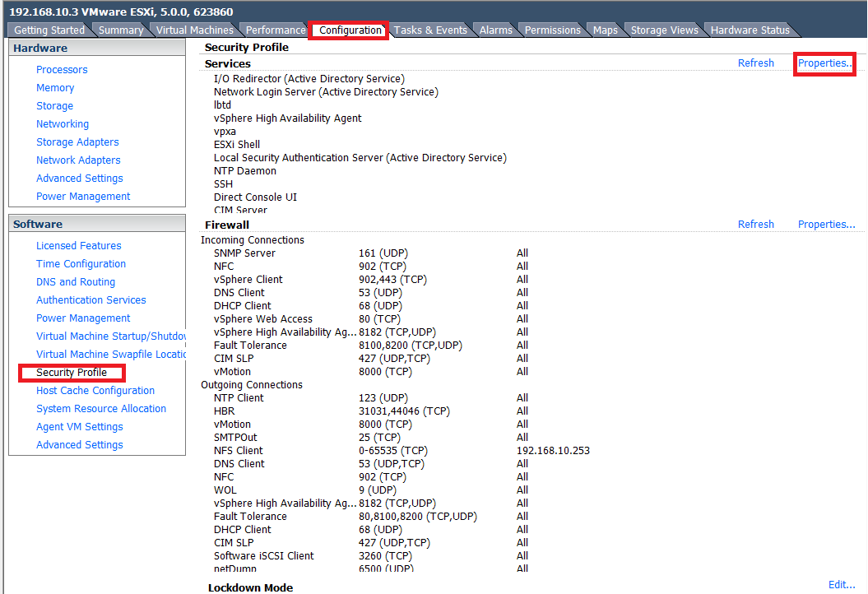Open the Virtual Machines tab
868x594 pixels.
195,30
